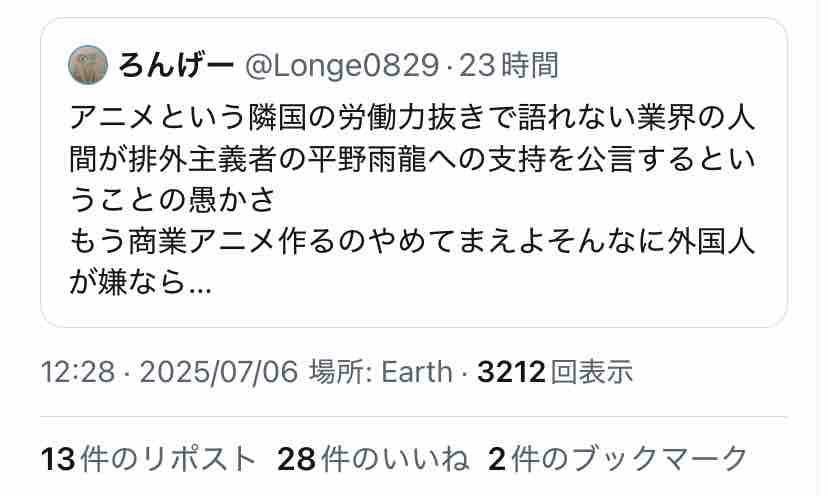Image resolution: width=828 pixels, height=496 pixels.
Task: Click the quoted line mentioning 平野雨龍
Action: click(412, 159)
